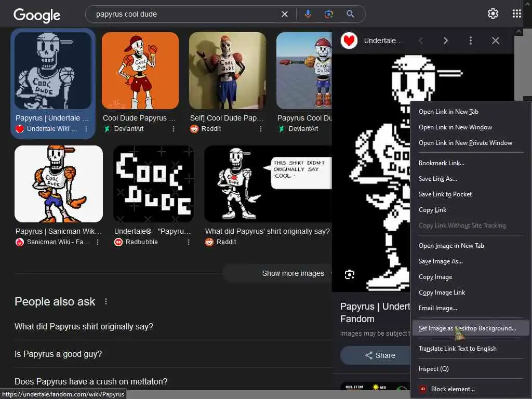532x399 pixels.
Task: Choose Email Image...
Action: (470, 308)
